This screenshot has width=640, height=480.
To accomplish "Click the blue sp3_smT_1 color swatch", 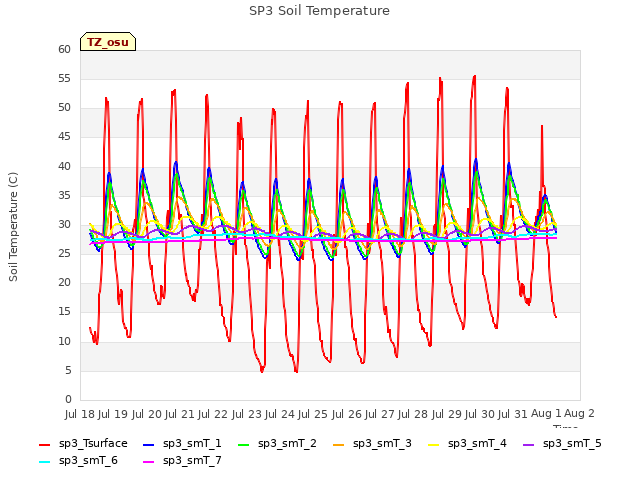I will tap(149, 444).
